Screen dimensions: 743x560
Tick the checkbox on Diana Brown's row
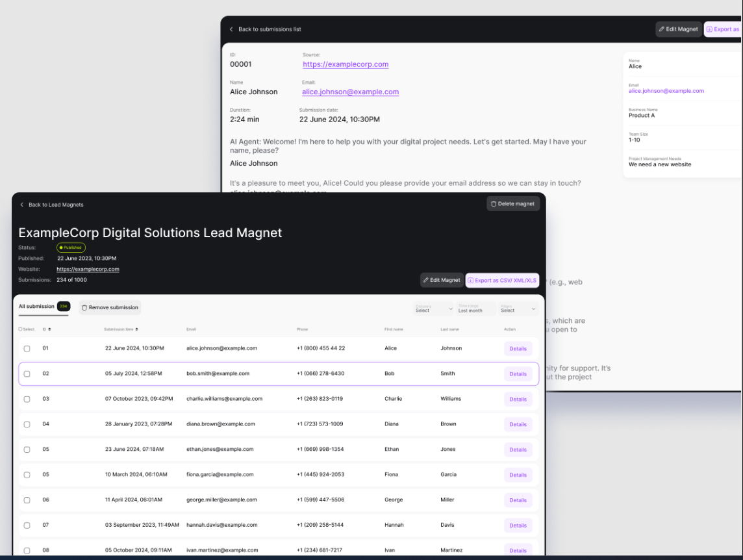click(27, 424)
